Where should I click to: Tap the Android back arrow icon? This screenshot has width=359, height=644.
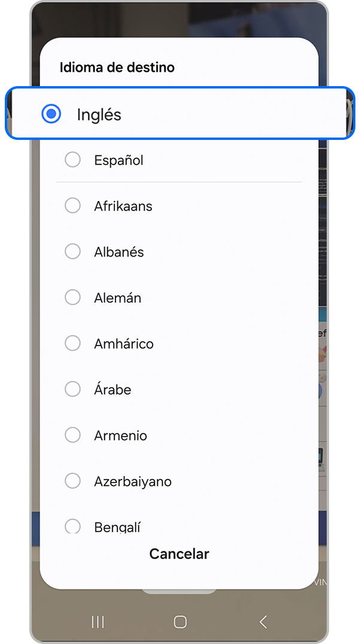tap(263, 622)
